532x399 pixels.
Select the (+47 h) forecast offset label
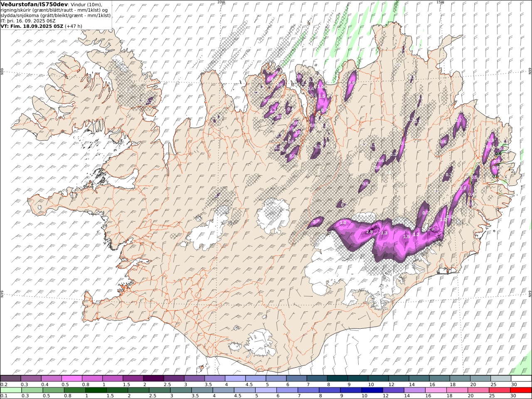[x=74, y=26]
